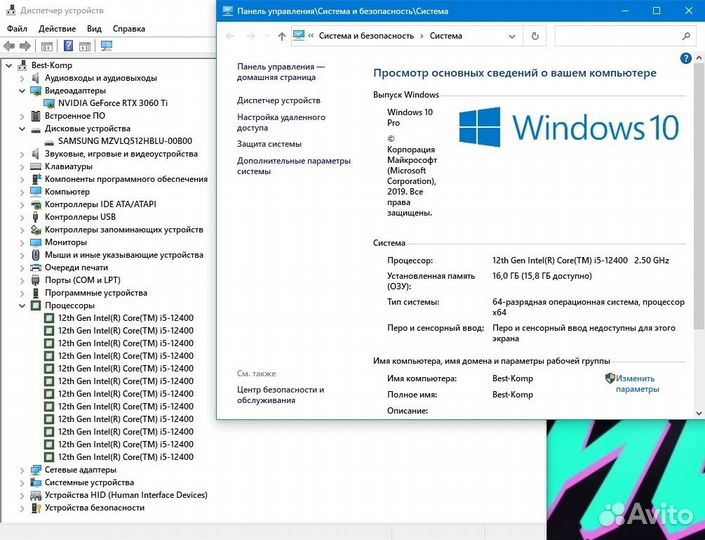Screen dimensions: 705x540
Task: Click the SAMSUNG MZVLQ512HBLU-00B00 disk icon
Action: click(49, 141)
